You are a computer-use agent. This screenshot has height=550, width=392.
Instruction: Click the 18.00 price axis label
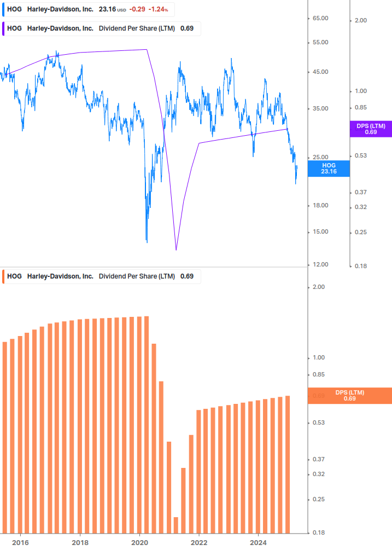pyautogui.click(x=320, y=206)
